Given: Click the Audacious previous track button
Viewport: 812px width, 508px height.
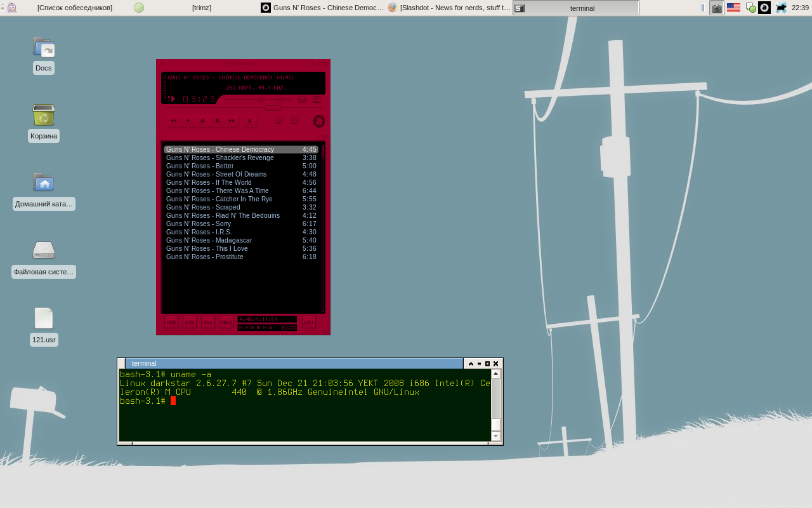Looking at the screenshot, I should [173, 121].
